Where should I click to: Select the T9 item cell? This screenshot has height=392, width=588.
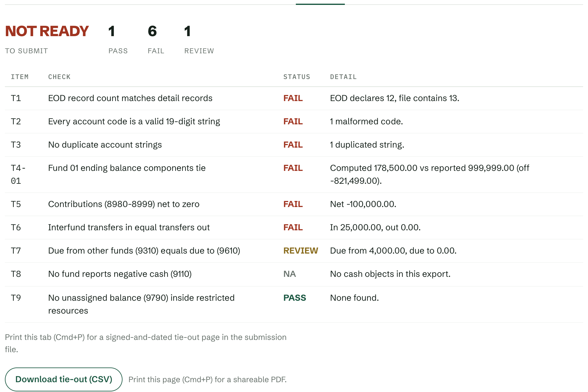(x=16, y=298)
